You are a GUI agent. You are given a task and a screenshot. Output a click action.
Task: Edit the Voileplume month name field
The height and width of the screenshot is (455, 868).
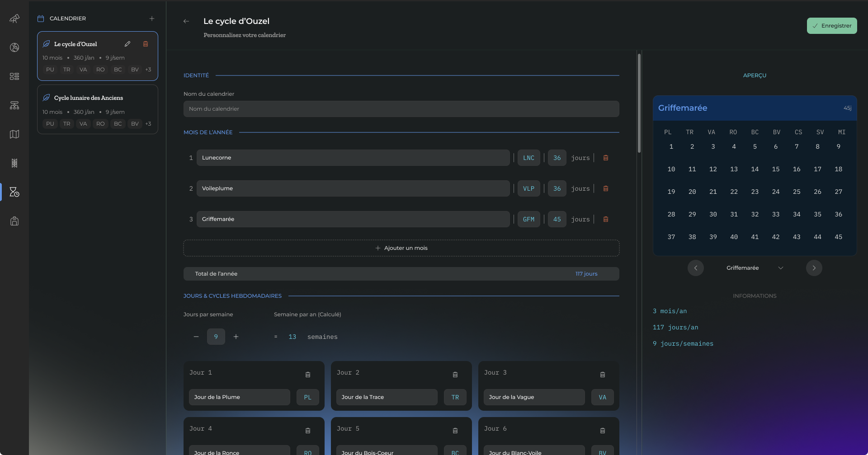(353, 188)
